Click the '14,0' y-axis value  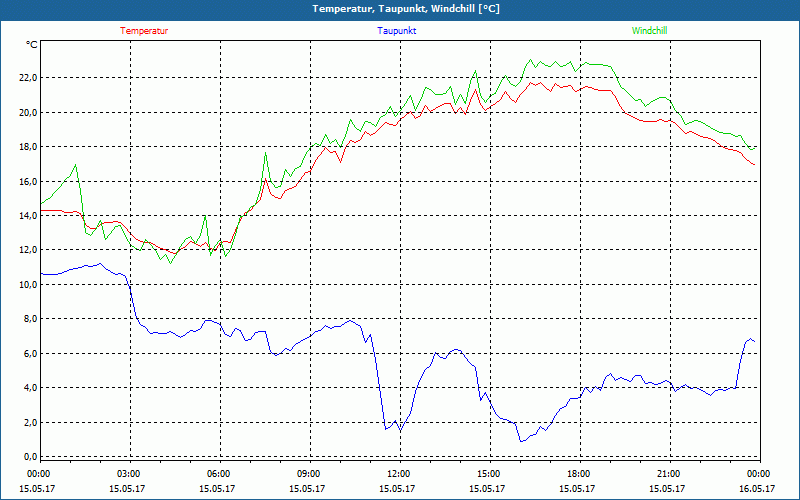pos(28,216)
